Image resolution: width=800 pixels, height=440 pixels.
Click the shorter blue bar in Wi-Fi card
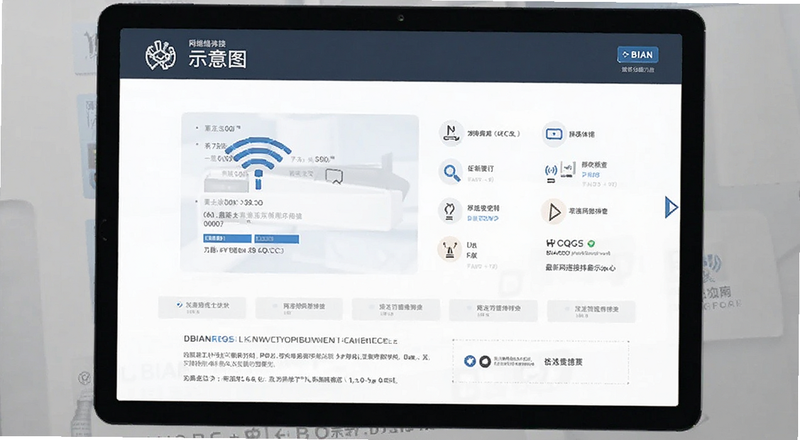click(277, 238)
